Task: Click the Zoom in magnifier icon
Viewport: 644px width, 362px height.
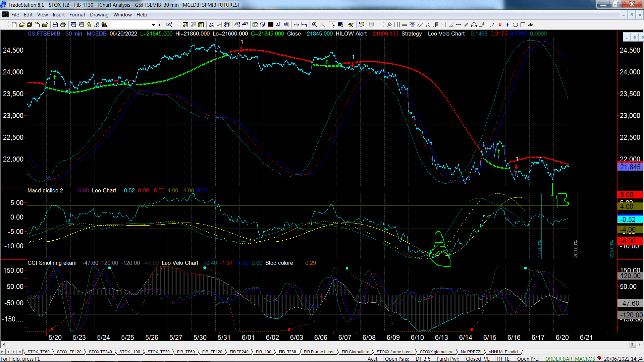Action: 315,25
